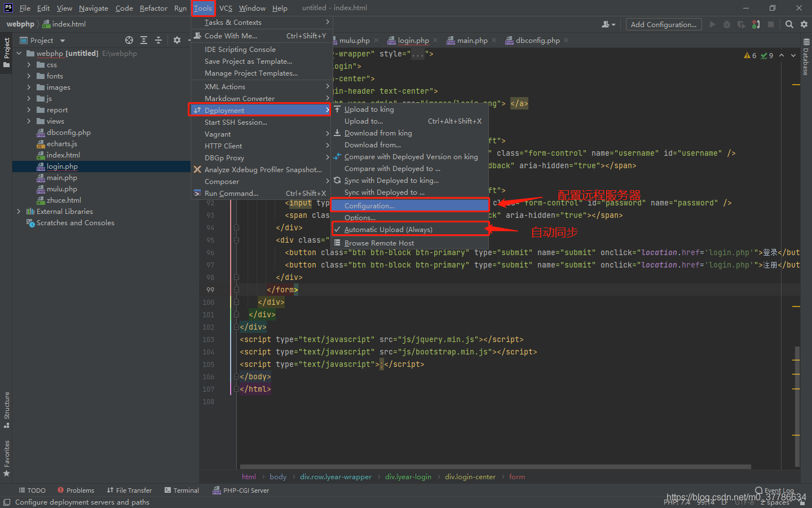Toggle the Project tool window tab
Image resolution: width=812 pixels, height=508 pixels.
[x=7, y=52]
